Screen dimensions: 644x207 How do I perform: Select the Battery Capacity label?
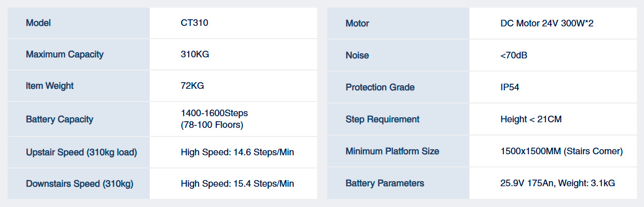coord(59,119)
